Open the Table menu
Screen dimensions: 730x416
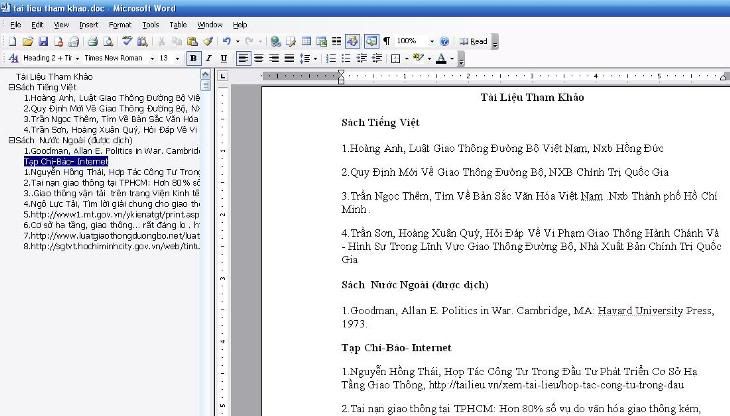(x=178, y=24)
